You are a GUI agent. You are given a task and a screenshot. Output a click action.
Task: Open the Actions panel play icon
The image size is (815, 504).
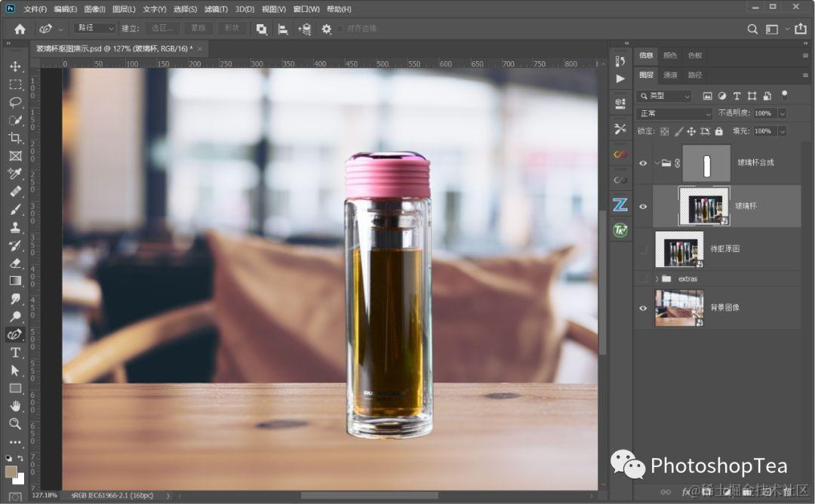point(620,78)
